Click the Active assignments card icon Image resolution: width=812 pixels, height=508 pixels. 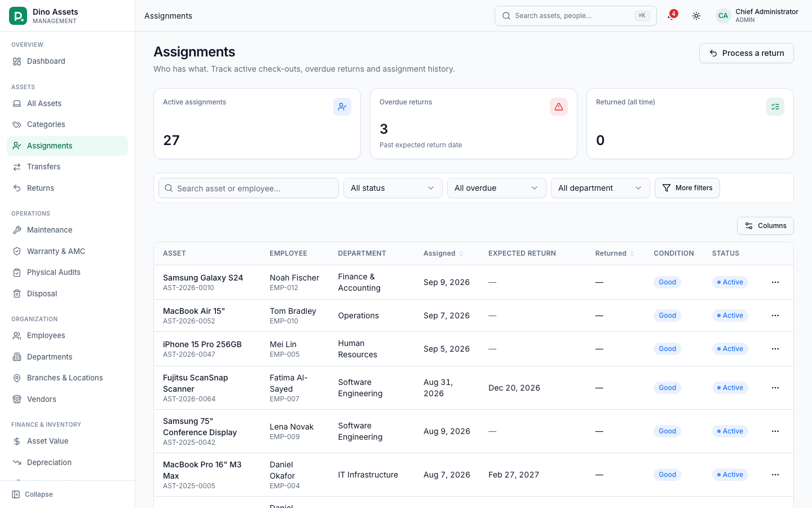pos(342,107)
